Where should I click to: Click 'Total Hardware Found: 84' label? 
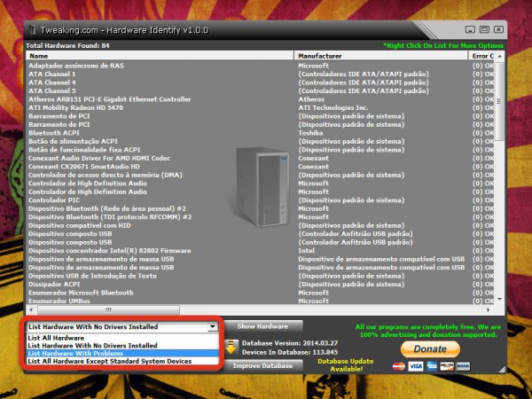tap(68, 45)
